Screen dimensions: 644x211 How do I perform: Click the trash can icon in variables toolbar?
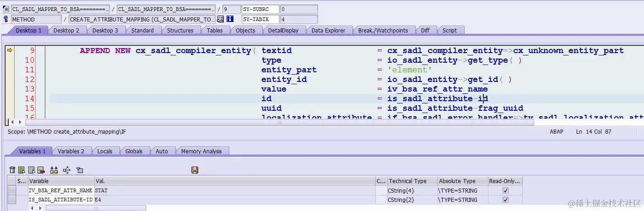(12, 170)
